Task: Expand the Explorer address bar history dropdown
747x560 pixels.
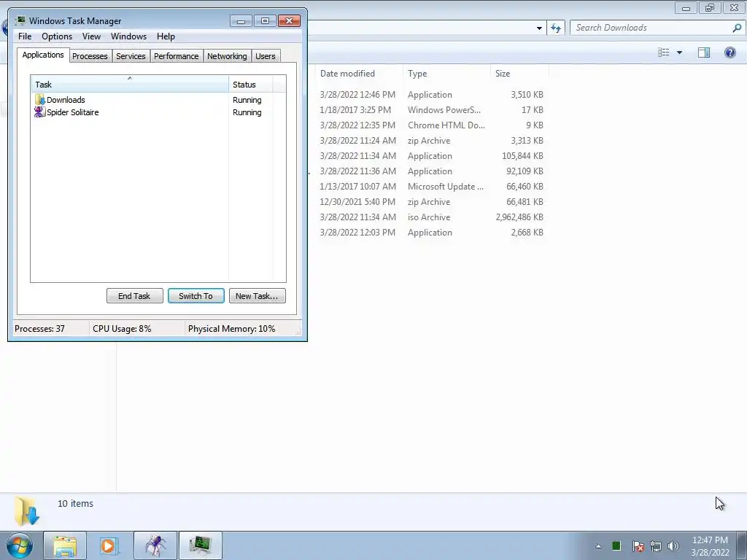Action: 539,28
